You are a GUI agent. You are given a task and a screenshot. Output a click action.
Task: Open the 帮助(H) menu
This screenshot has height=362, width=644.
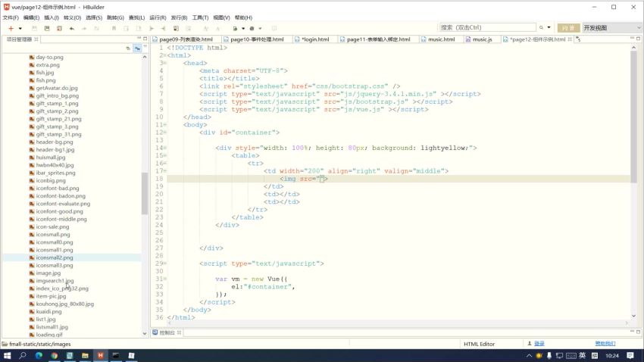coord(243,17)
